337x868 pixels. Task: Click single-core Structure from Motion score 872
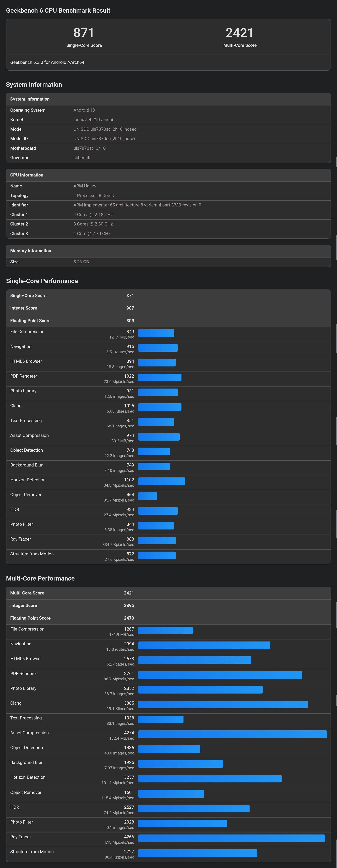[x=130, y=554]
